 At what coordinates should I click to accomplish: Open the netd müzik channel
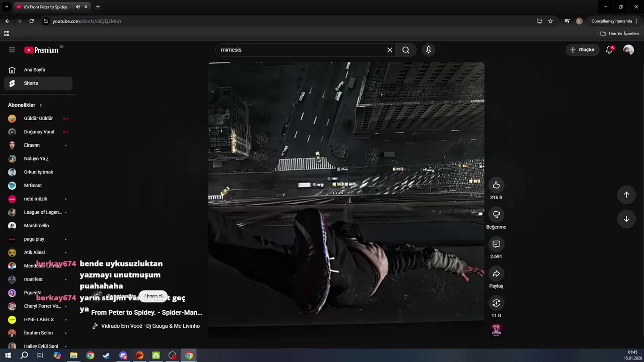coord(38,199)
